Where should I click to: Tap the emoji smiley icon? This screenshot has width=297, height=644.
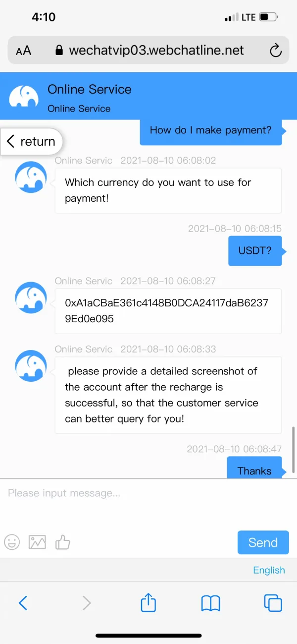(12, 542)
